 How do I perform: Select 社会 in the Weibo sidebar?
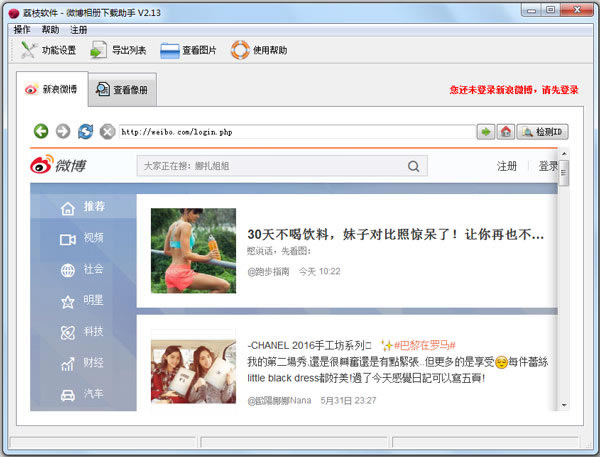83,270
